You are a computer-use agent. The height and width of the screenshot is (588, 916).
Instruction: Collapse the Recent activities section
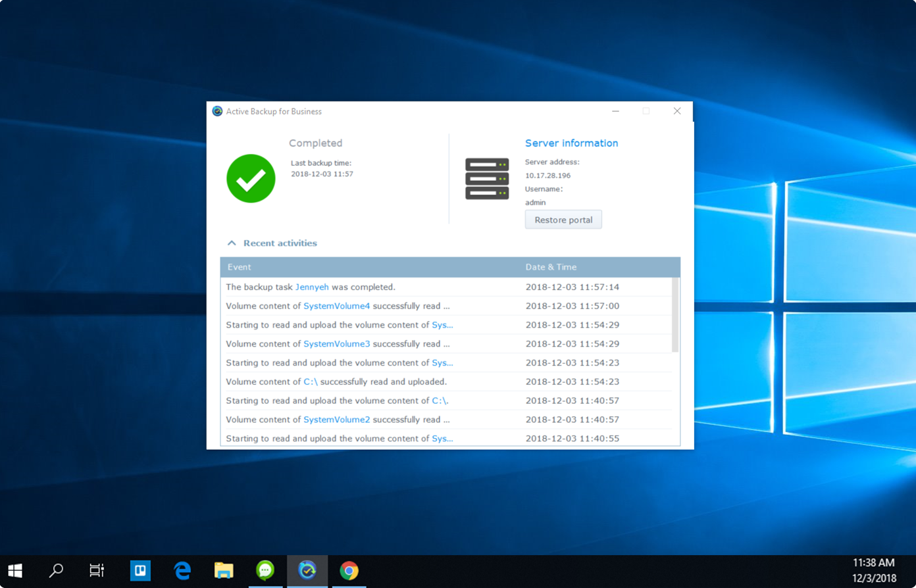232,243
